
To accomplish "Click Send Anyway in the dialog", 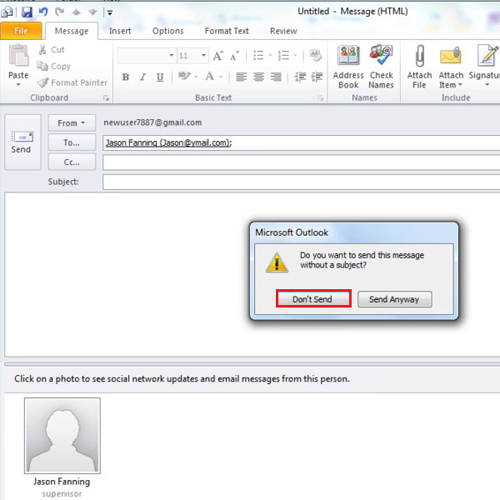I will 394,299.
